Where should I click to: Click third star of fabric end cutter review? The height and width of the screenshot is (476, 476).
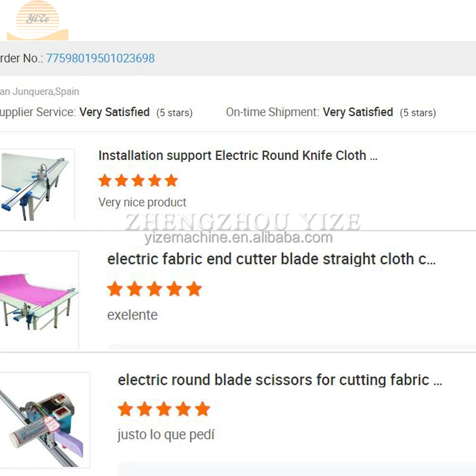pyautogui.click(x=154, y=289)
